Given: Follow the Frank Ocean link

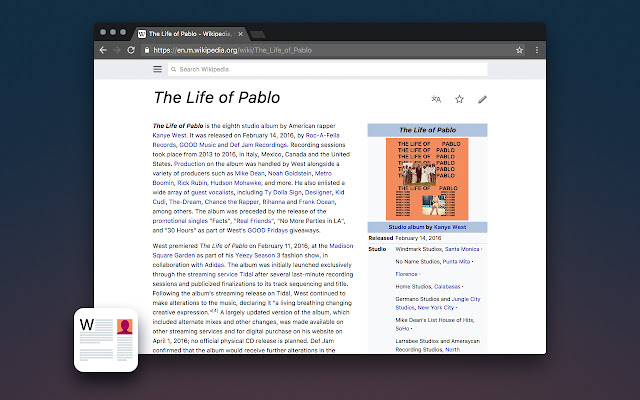Looking at the screenshot, I should (x=317, y=202).
